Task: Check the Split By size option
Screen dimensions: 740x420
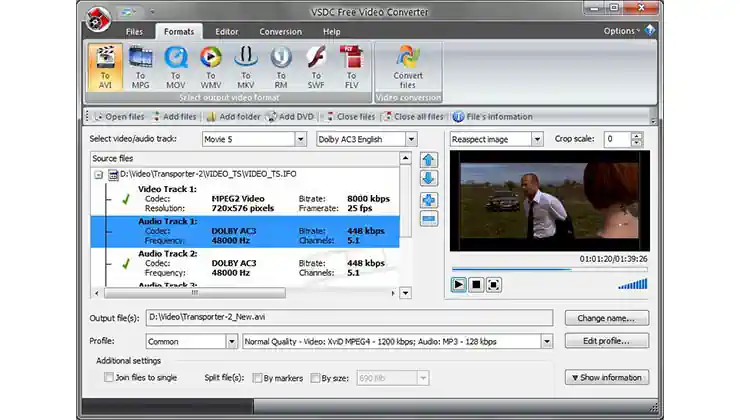Action: [x=315, y=378]
